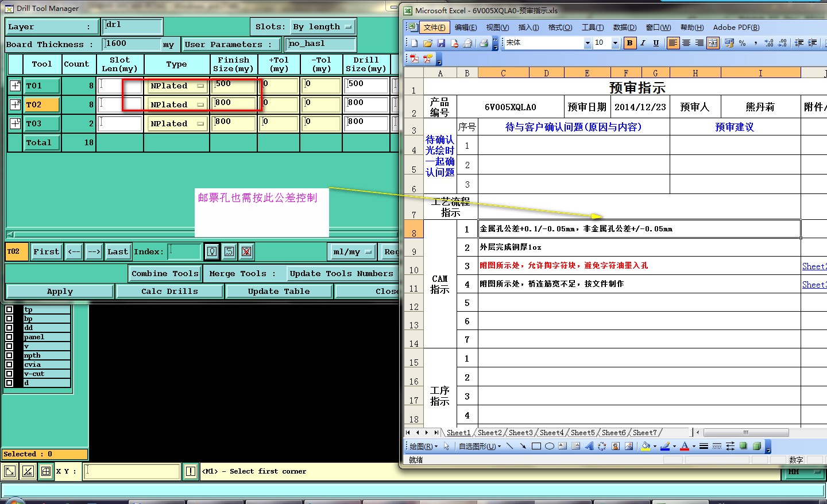Click the Save disk icon in Excel

(441, 43)
